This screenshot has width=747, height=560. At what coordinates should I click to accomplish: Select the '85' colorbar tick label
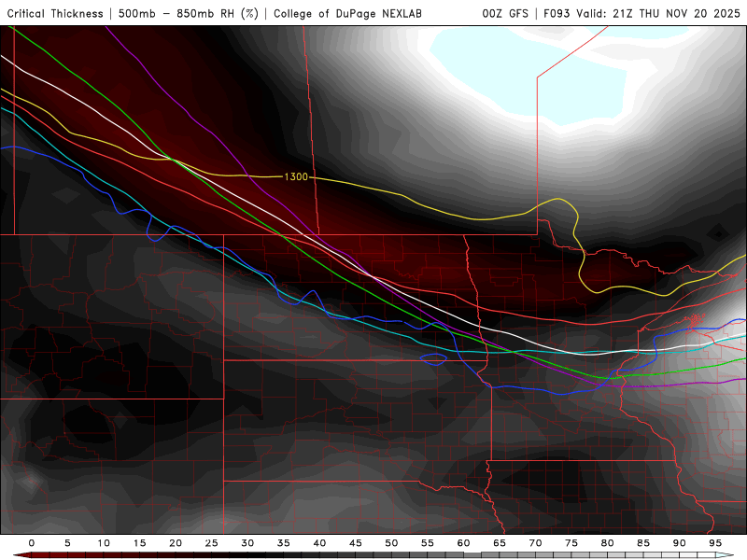643,543
